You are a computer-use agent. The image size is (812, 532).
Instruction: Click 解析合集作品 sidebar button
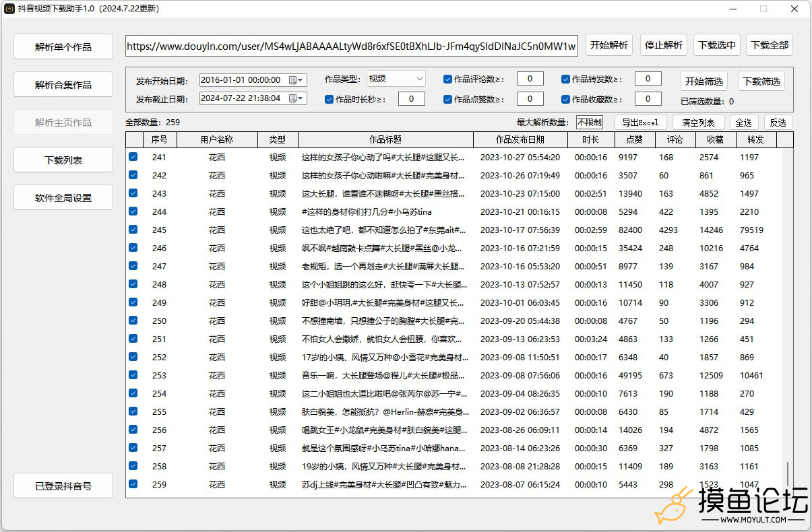[63, 85]
